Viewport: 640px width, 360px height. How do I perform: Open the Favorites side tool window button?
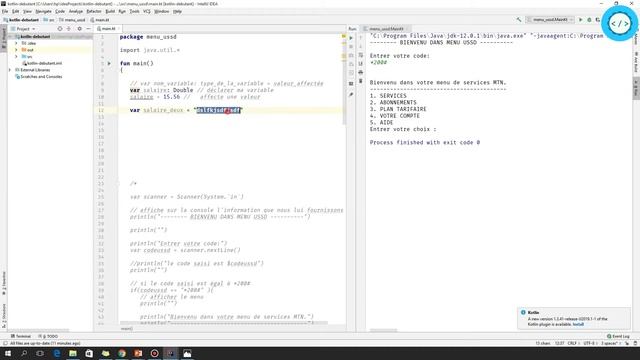(4, 283)
